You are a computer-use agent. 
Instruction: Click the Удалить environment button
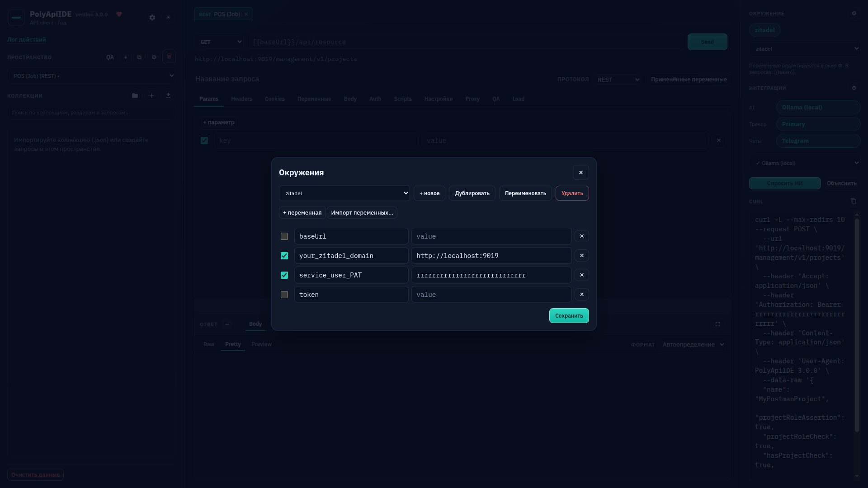(572, 193)
